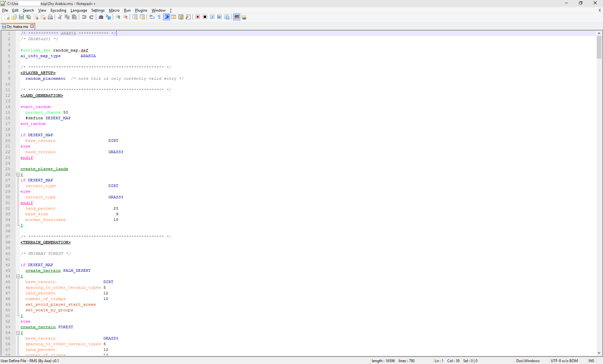Image resolution: width=603 pixels, height=364 pixels.
Task: Click the spell check ABC icon
Action: [236, 17]
